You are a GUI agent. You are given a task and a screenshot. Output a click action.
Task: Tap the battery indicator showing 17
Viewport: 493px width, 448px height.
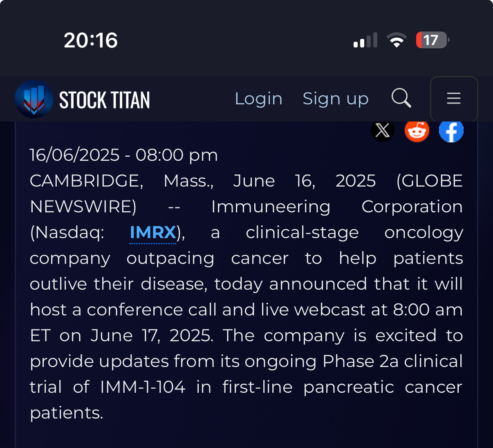432,40
